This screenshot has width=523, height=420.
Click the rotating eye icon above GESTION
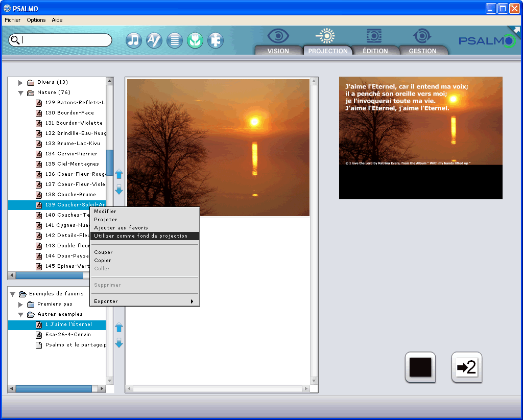(x=422, y=36)
